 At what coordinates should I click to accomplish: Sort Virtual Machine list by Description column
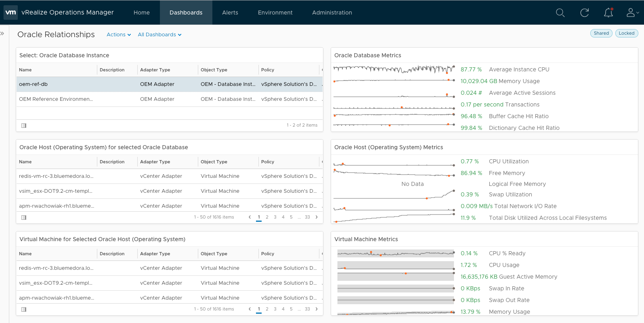(x=112, y=254)
